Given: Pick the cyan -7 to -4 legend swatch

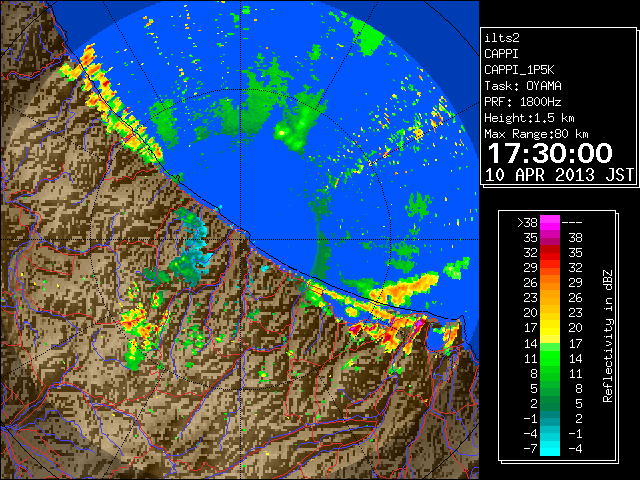Looking at the screenshot, I should click(x=550, y=448).
